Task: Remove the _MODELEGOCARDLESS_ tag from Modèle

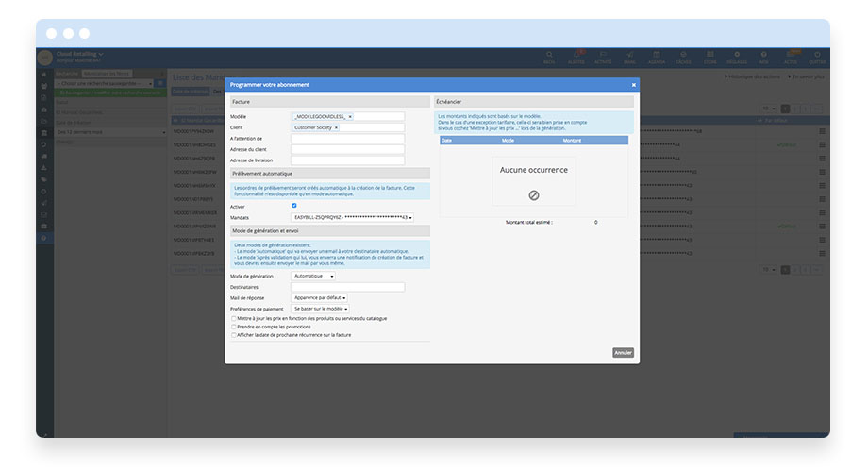Action: coord(350,117)
